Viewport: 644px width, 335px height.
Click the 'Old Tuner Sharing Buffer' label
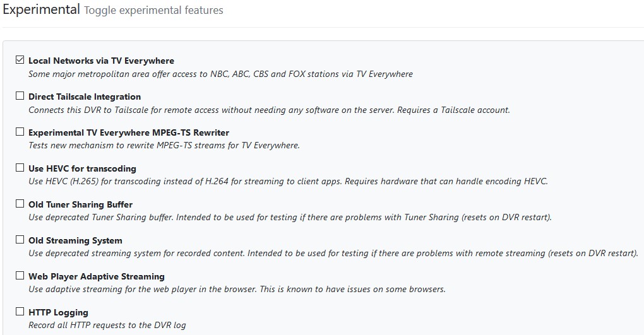point(80,205)
